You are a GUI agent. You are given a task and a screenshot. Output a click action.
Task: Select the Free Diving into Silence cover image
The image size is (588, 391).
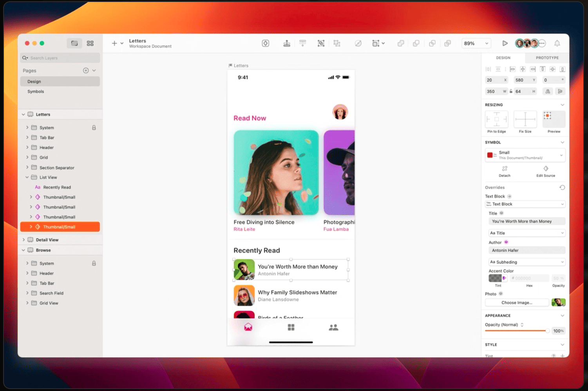276,173
